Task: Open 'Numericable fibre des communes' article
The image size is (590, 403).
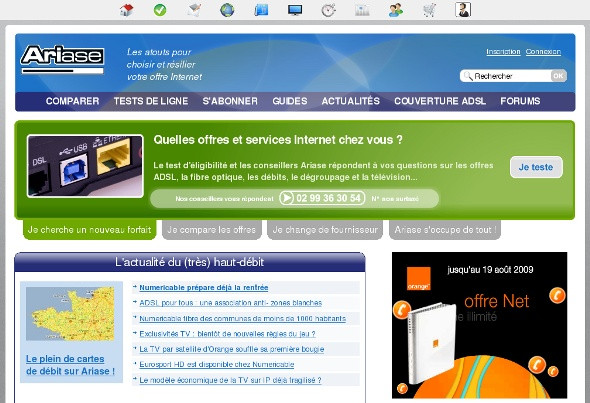Action: click(242, 318)
